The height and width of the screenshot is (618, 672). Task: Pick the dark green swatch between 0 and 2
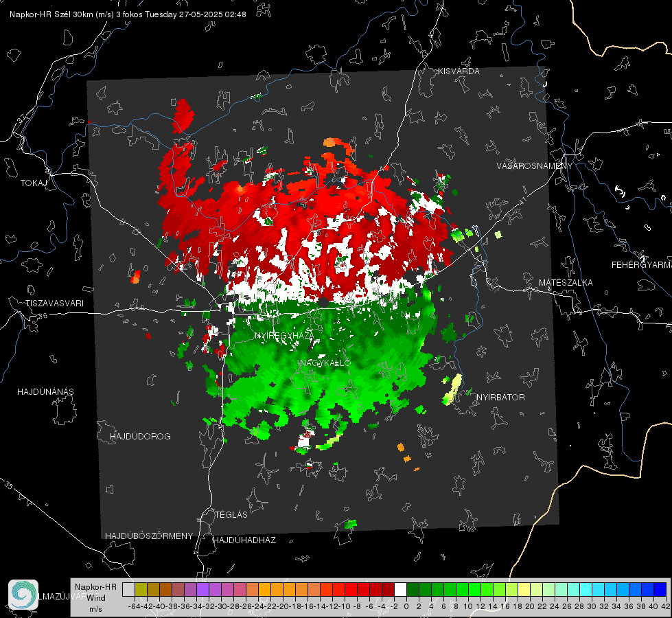click(413, 589)
